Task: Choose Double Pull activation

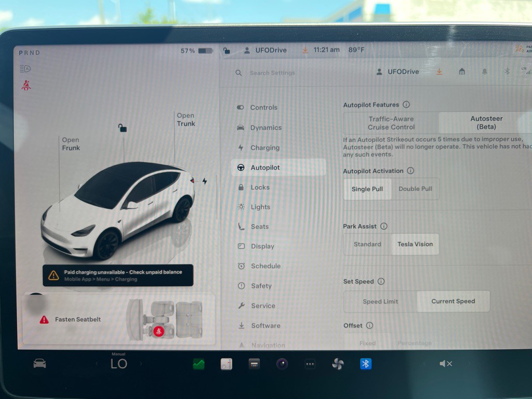Action: click(415, 189)
